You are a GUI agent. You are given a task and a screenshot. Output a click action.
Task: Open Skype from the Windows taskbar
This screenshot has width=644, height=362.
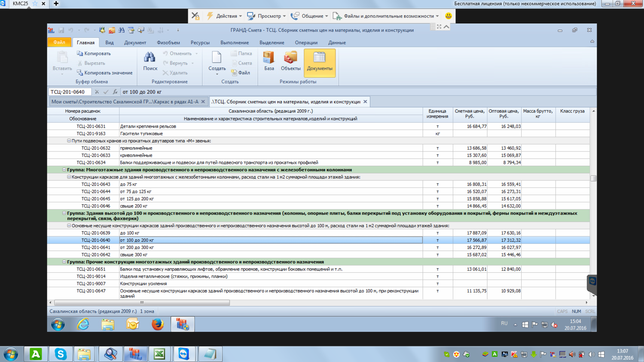pos(61,354)
